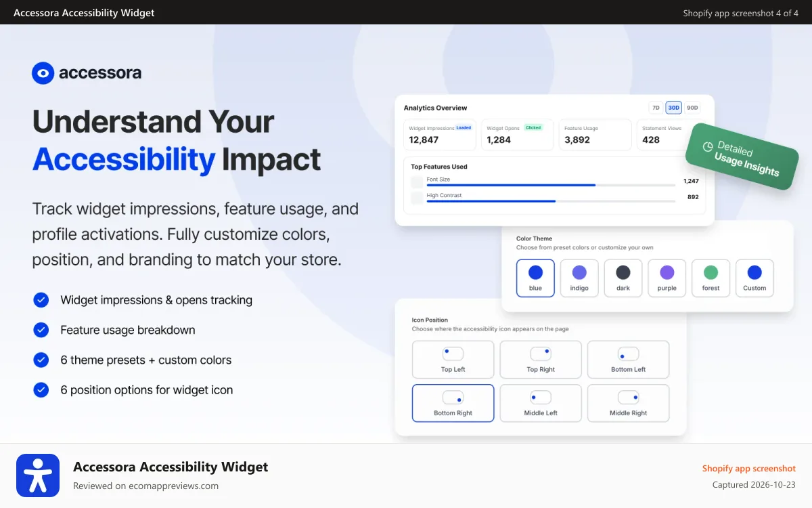Click the Font Size feature icon placeholder
The width and height of the screenshot is (812, 508).
[416, 182]
